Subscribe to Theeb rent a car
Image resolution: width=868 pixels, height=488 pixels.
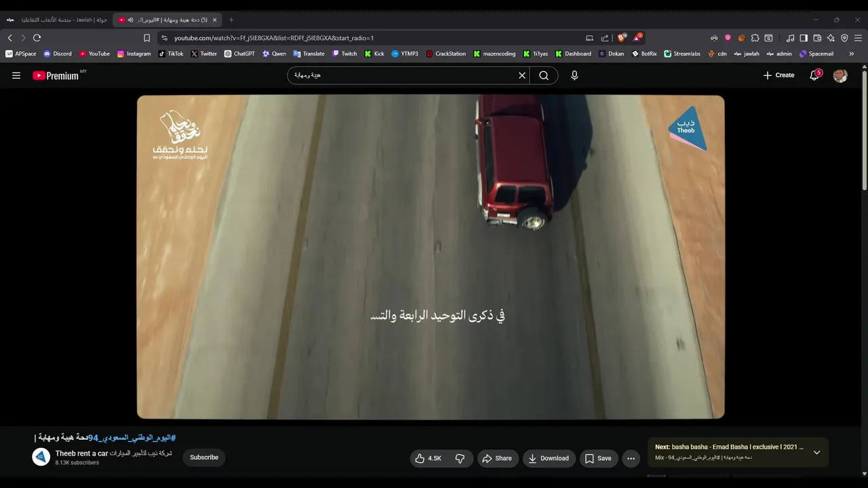coord(204,457)
